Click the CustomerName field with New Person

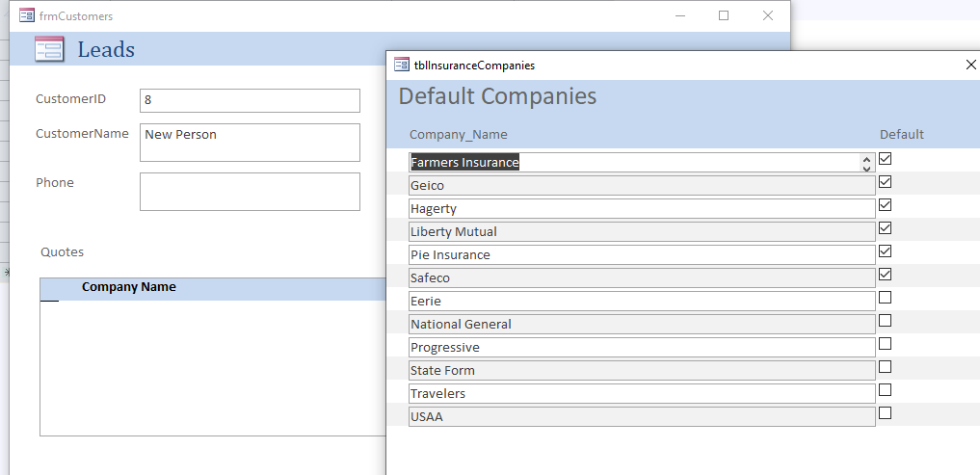[x=250, y=143]
